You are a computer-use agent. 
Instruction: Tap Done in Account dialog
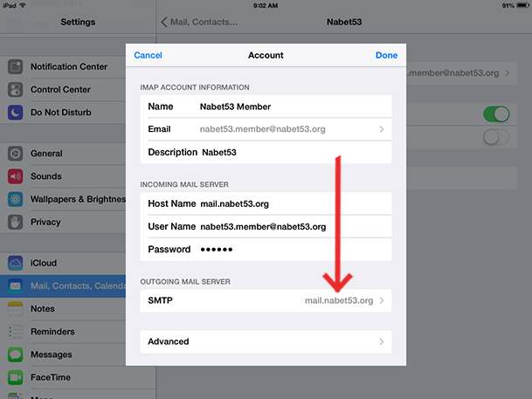[x=386, y=55]
